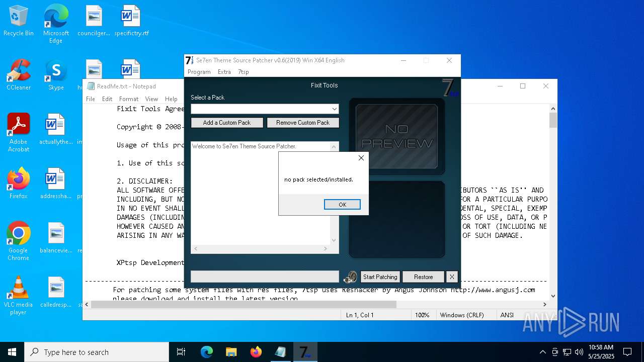Switch to Notepad taskbar button
The height and width of the screenshot is (362, 644).
(x=280, y=352)
